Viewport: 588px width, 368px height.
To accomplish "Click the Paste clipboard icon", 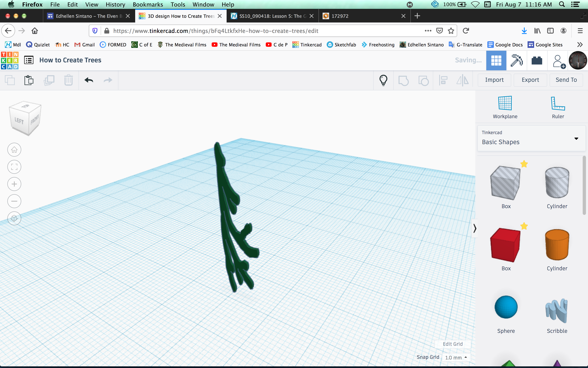I will point(29,80).
